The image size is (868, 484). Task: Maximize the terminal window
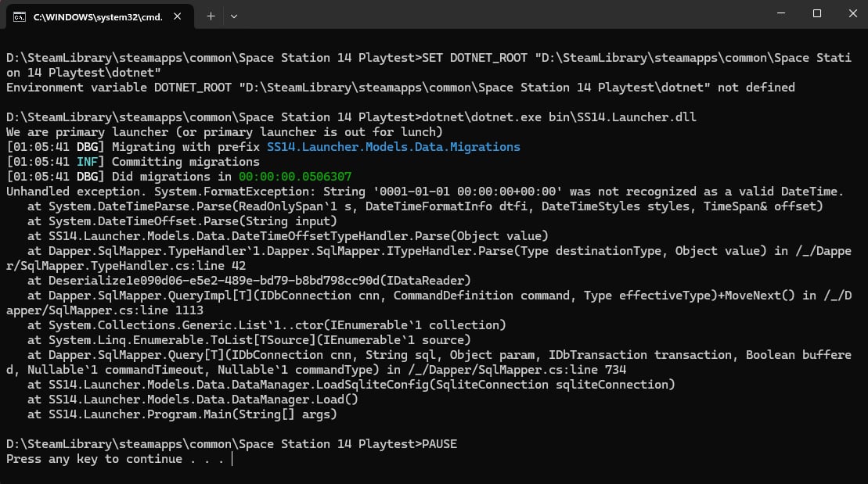pyautogui.click(x=816, y=13)
